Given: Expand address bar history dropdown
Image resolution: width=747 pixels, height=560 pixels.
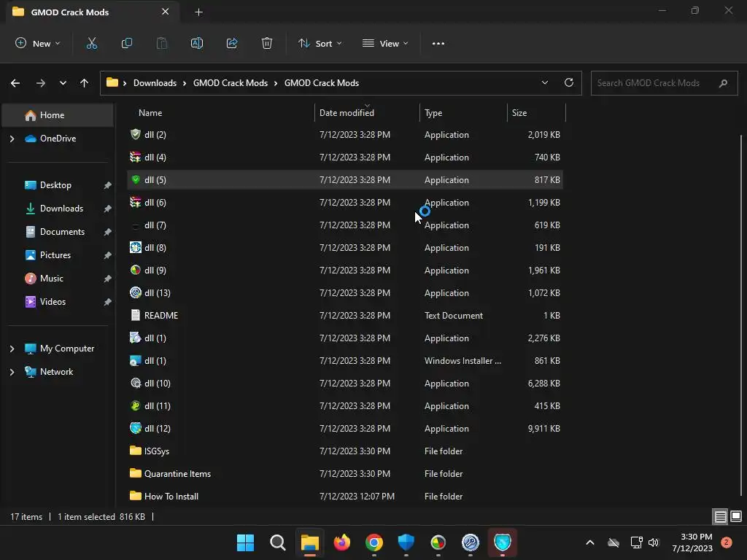Looking at the screenshot, I should tap(544, 83).
